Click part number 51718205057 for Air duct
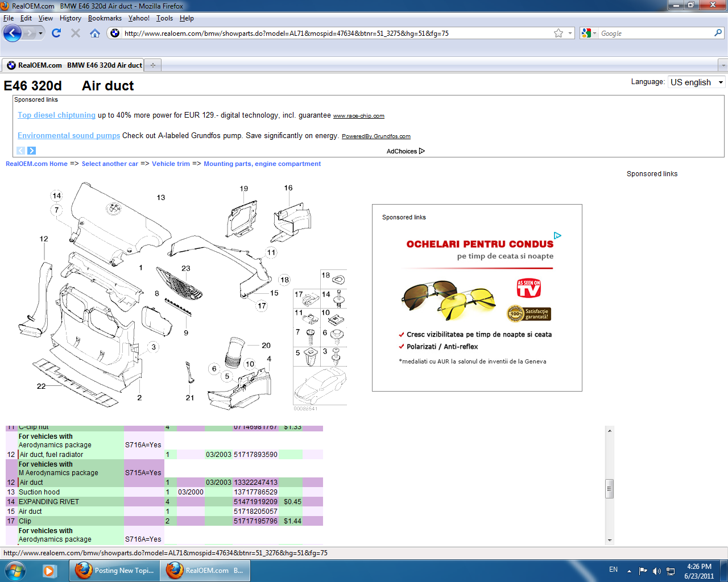 tap(255, 512)
